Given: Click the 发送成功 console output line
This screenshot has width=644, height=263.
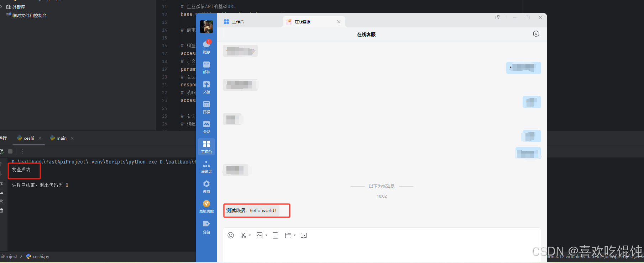Looking at the screenshot, I should click(21, 170).
